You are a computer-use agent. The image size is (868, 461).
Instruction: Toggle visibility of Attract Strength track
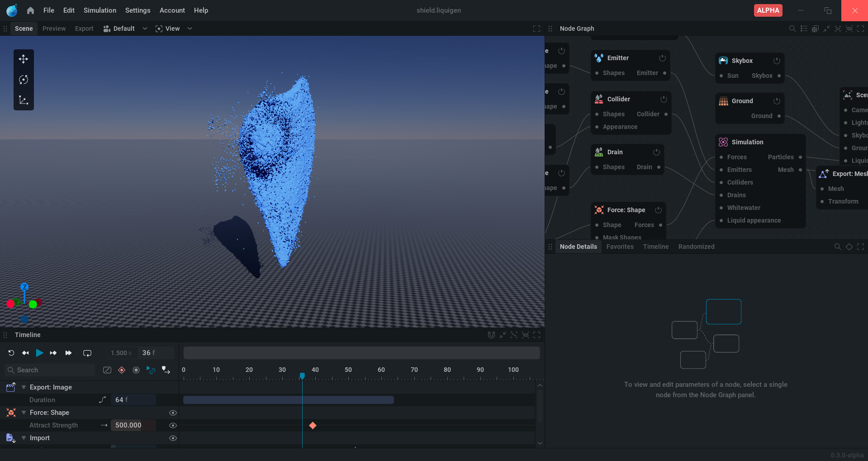(173, 425)
